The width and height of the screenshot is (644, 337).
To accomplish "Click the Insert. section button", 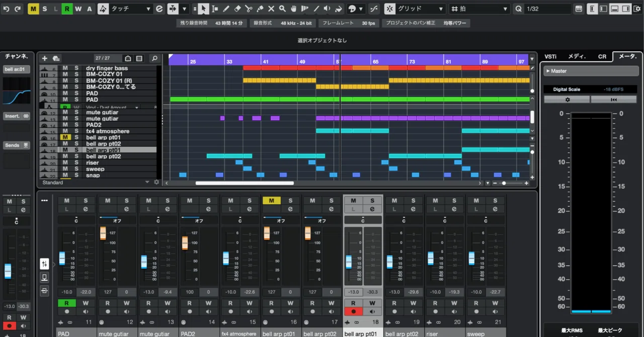I will (x=17, y=116).
